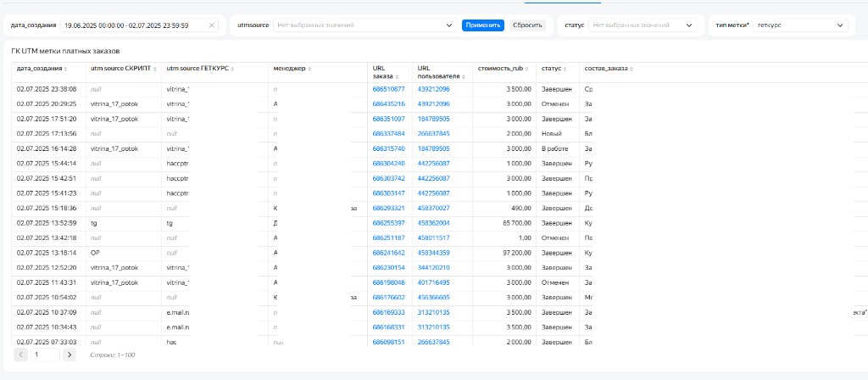Open order link 686510877

tap(388, 89)
